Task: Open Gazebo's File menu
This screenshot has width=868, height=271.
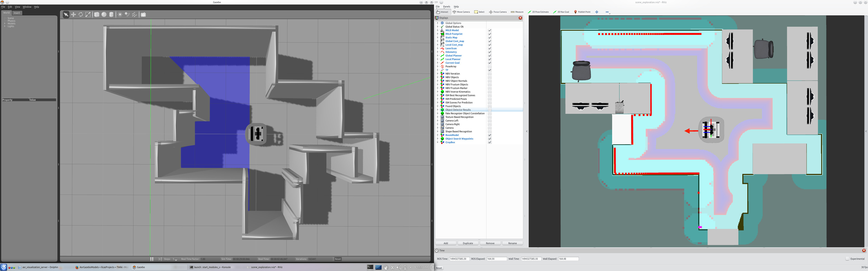Action: (3, 7)
